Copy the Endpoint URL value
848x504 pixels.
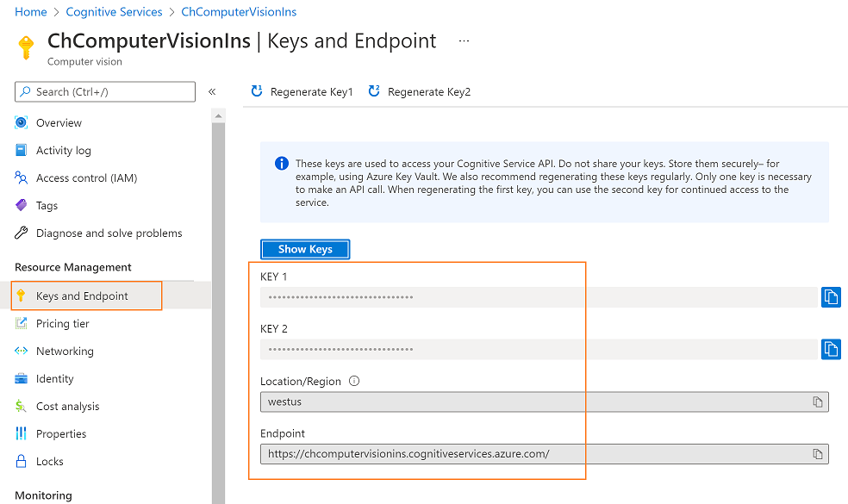click(818, 454)
